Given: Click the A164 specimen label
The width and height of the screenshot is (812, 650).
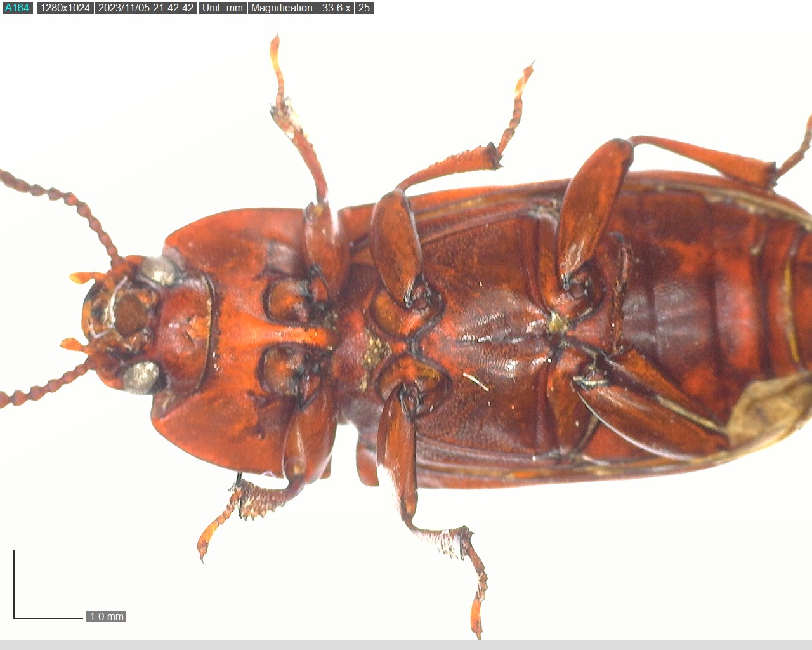Looking at the screenshot, I should [x=17, y=8].
